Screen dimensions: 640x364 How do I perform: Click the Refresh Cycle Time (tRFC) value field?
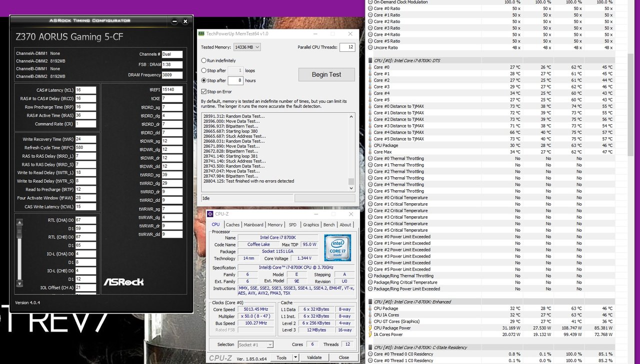click(x=85, y=148)
